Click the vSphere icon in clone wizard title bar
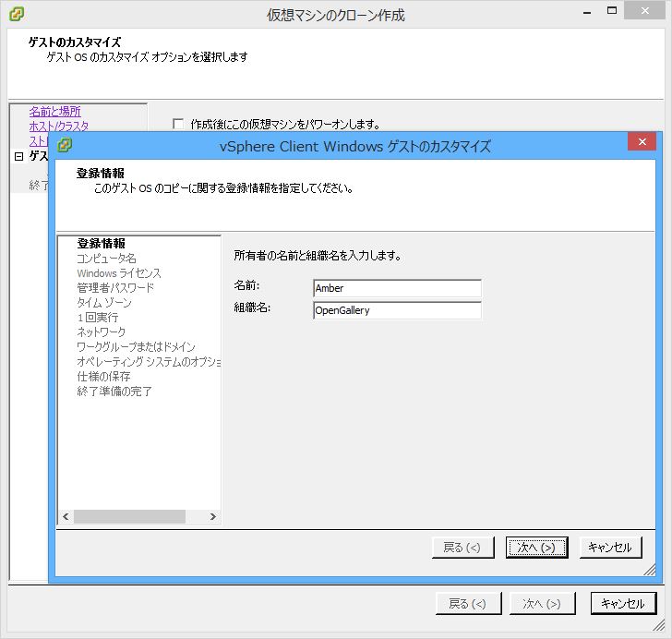This screenshot has height=639, width=672. [17, 14]
